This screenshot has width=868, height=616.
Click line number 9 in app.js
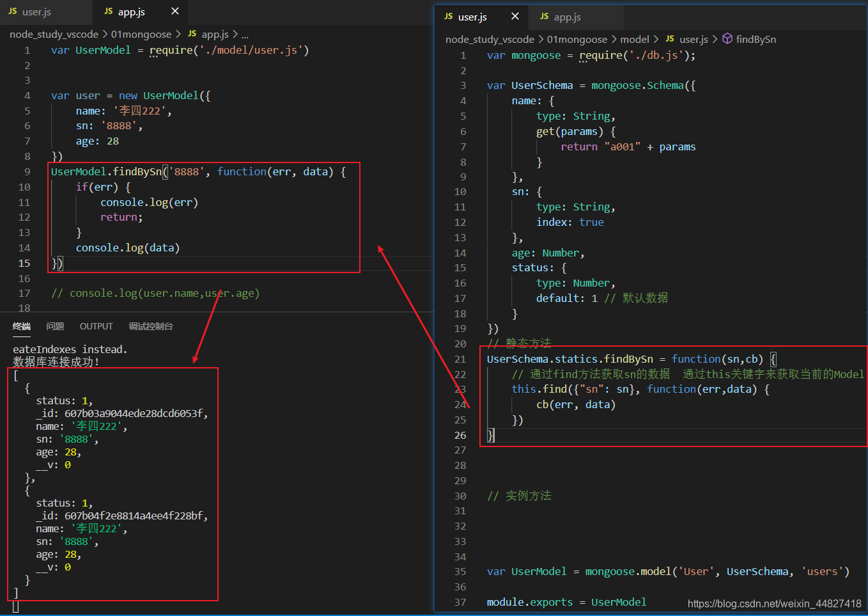(x=27, y=171)
